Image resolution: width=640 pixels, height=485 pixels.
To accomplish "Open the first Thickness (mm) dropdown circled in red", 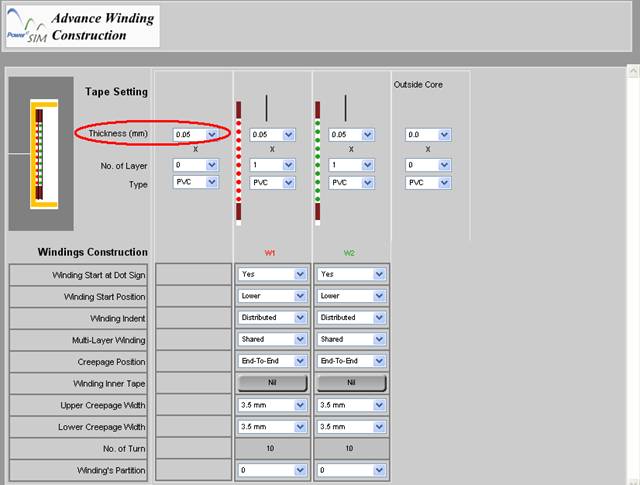I will click(x=196, y=135).
